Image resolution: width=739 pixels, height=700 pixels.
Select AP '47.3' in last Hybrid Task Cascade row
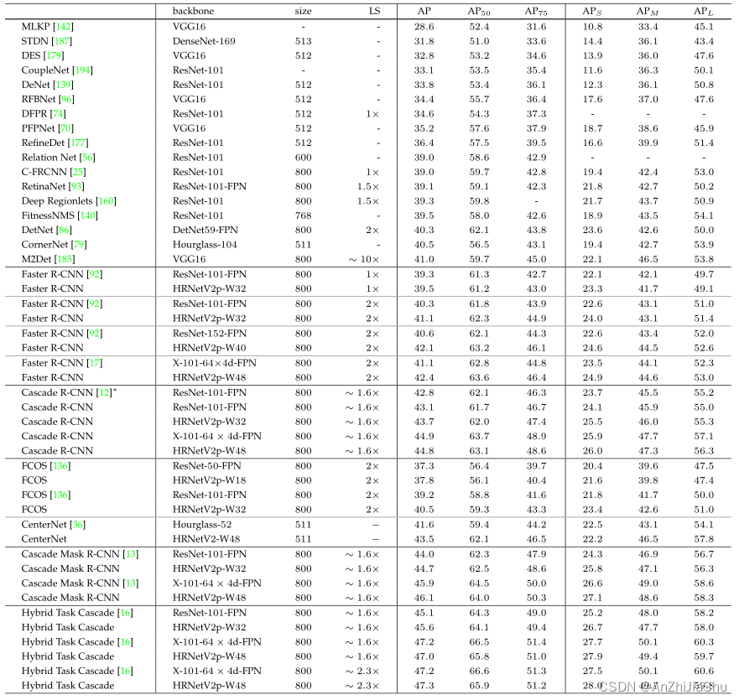[x=424, y=686]
